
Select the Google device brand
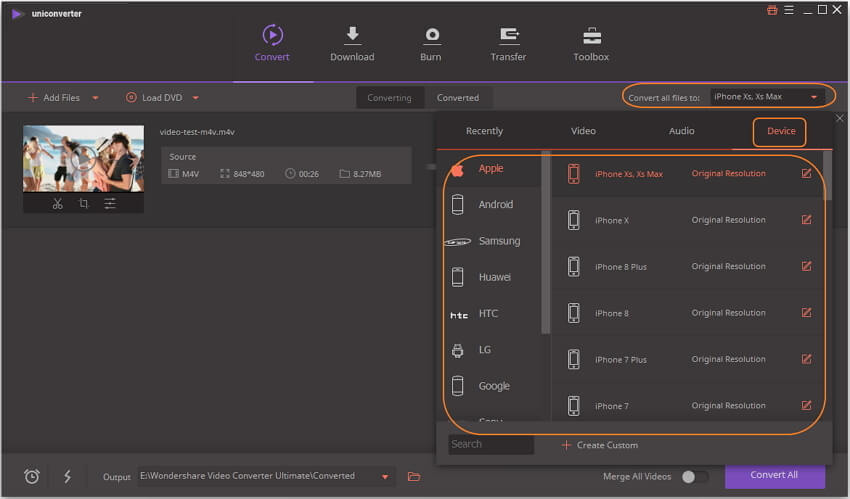pos(490,386)
